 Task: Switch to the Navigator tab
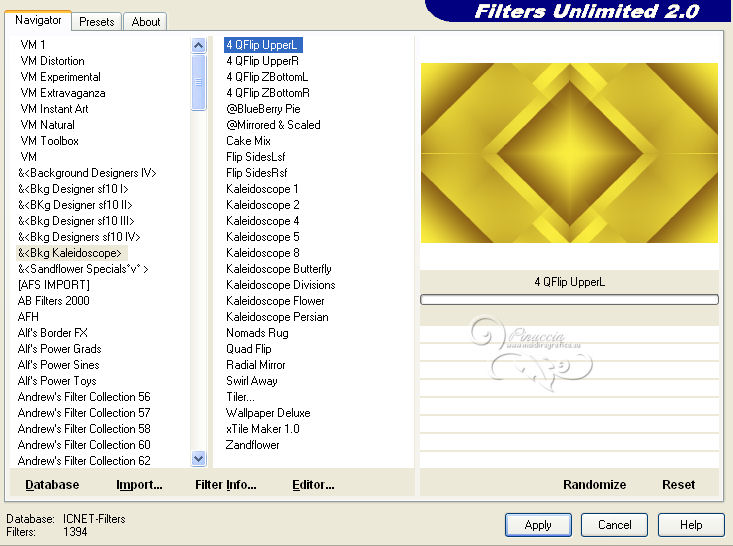38,20
